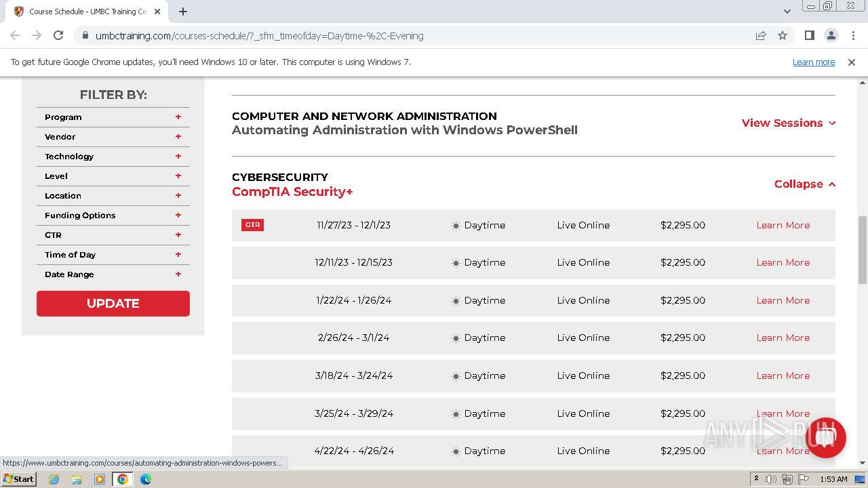Toggle the side panel icon
The height and width of the screenshot is (488, 868).
tap(809, 36)
